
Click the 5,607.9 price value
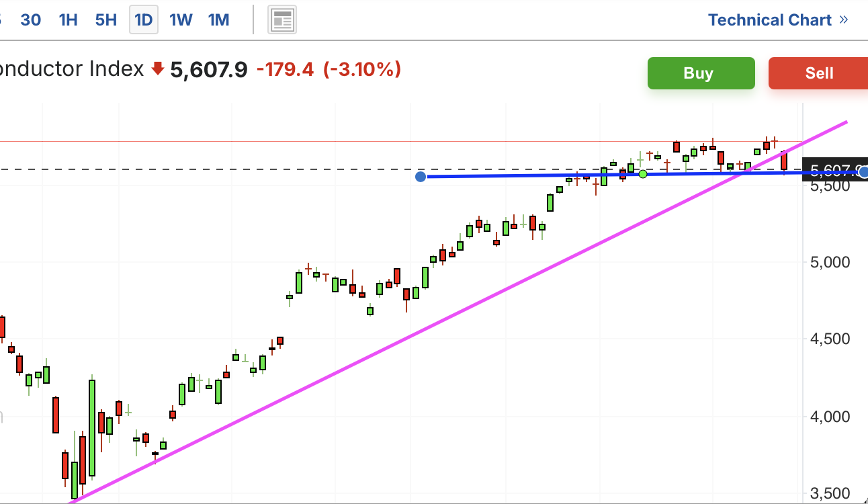[209, 69]
